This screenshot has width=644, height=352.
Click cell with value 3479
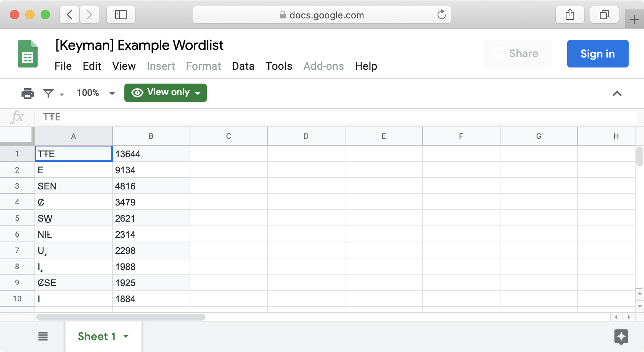click(x=151, y=202)
